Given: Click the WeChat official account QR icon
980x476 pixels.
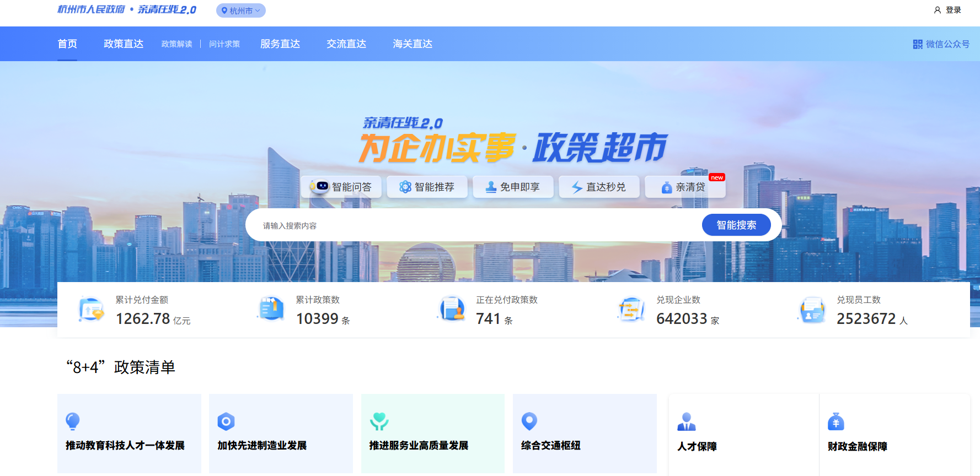Looking at the screenshot, I should point(918,44).
